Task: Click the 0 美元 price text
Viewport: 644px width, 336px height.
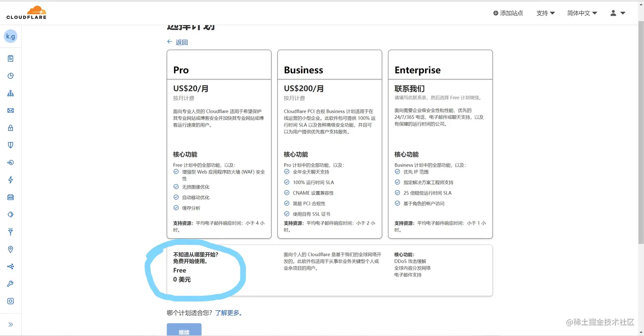Action: [x=182, y=279]
